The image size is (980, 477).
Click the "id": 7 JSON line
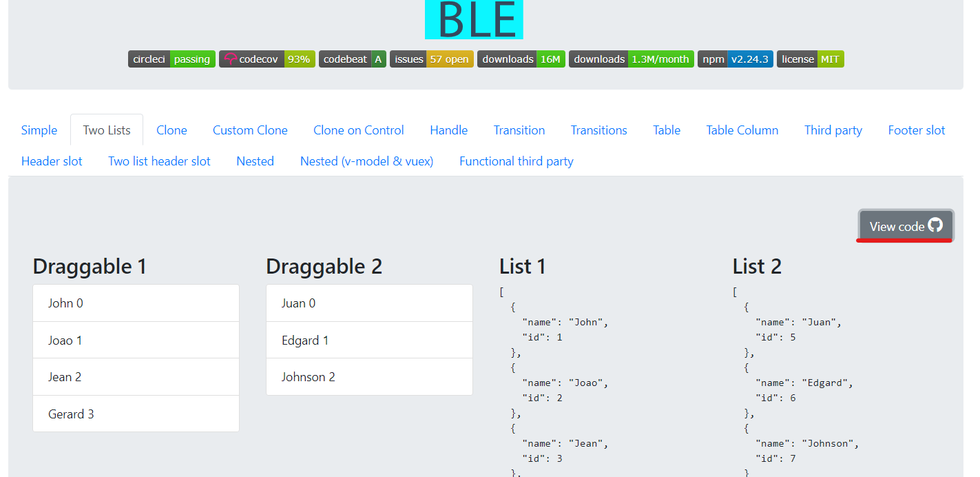pyautogui.click(x=775, y=458)
